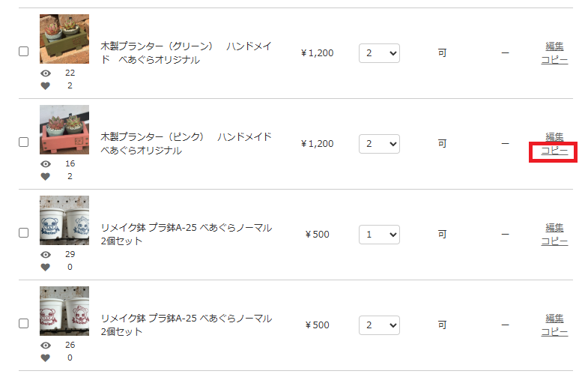Image resolution: width=588 pixels, height=380 pixels.
Task: Click the eye icon under red remake pot
Action: [x=46, y=345]
